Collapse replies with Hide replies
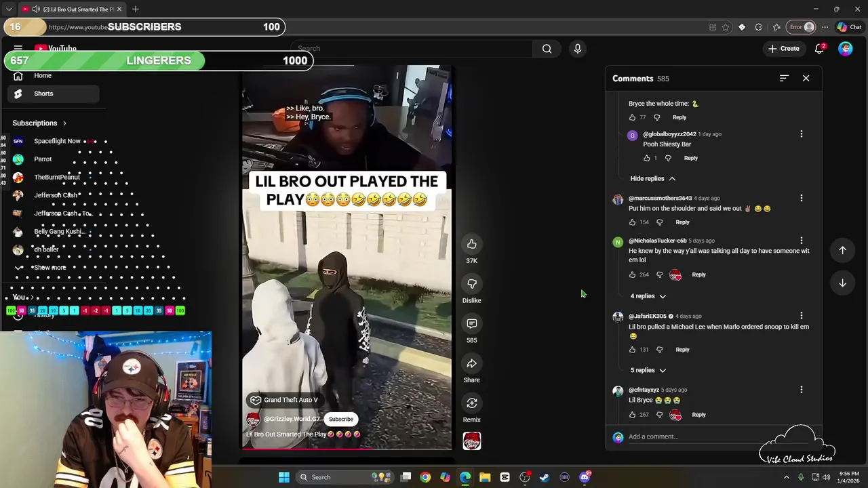Viewport: 868px width, 488px height. (x=652, y=178)
